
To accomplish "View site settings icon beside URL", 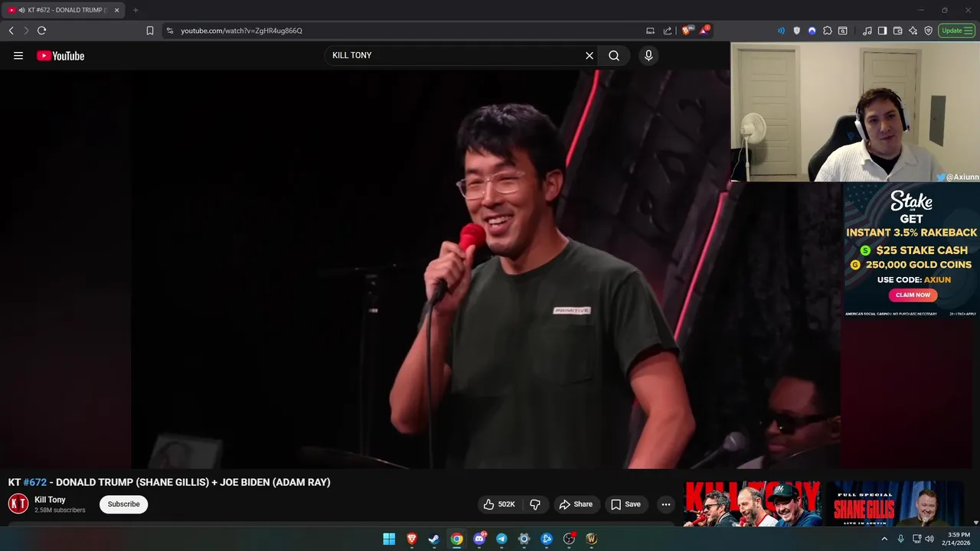I will click(170, 31).
